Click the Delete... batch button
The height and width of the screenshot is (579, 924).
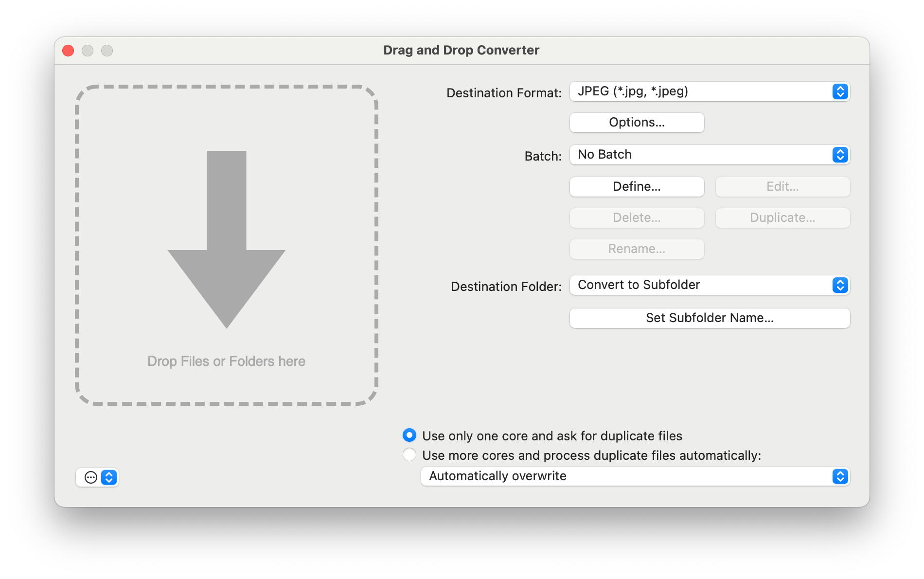tap(637, 218)
